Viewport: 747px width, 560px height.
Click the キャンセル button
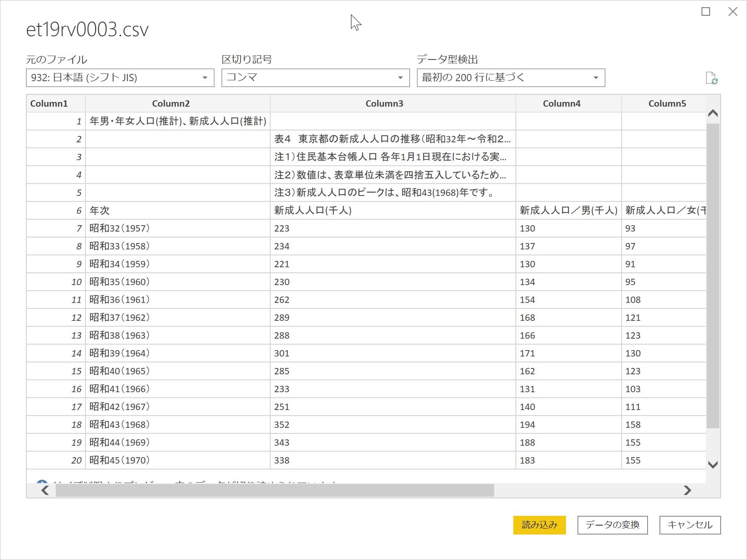tap(690, 525)
